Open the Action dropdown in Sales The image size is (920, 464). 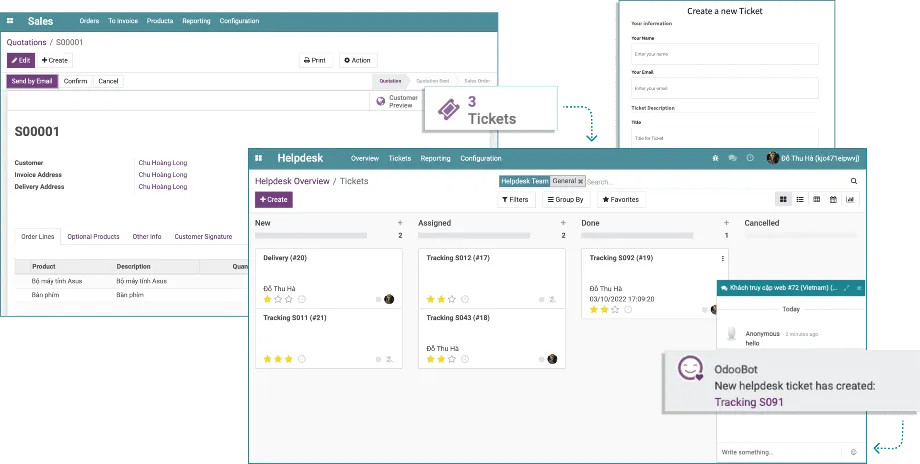click(x=357, y=60)
